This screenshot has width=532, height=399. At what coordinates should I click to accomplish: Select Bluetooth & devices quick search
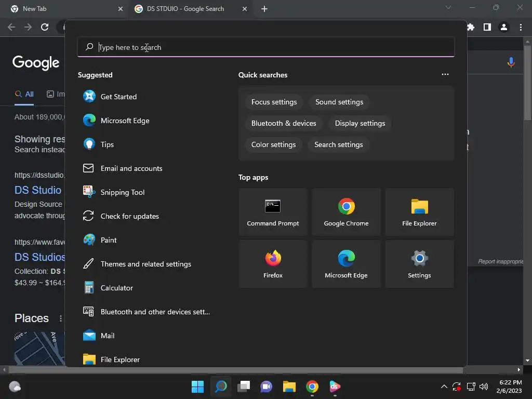[x=284, y=123]
